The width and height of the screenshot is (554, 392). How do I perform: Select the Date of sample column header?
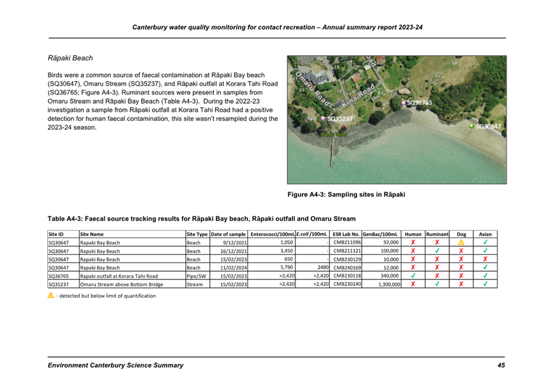coord(228,234)
